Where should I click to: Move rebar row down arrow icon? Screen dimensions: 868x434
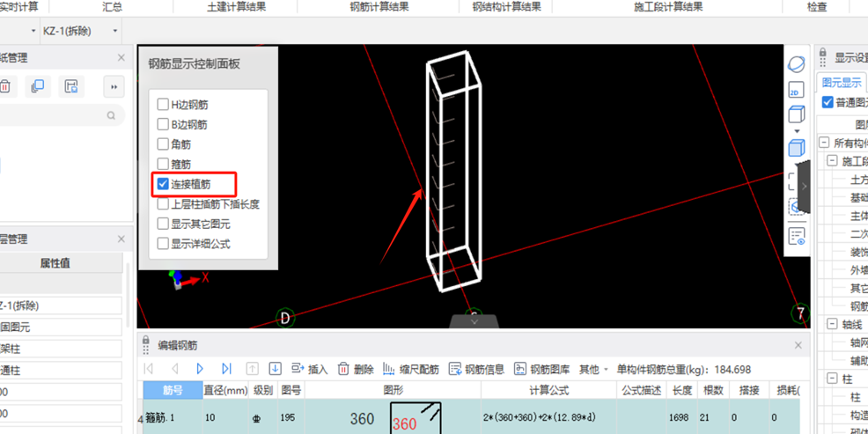tap(276, 369)
